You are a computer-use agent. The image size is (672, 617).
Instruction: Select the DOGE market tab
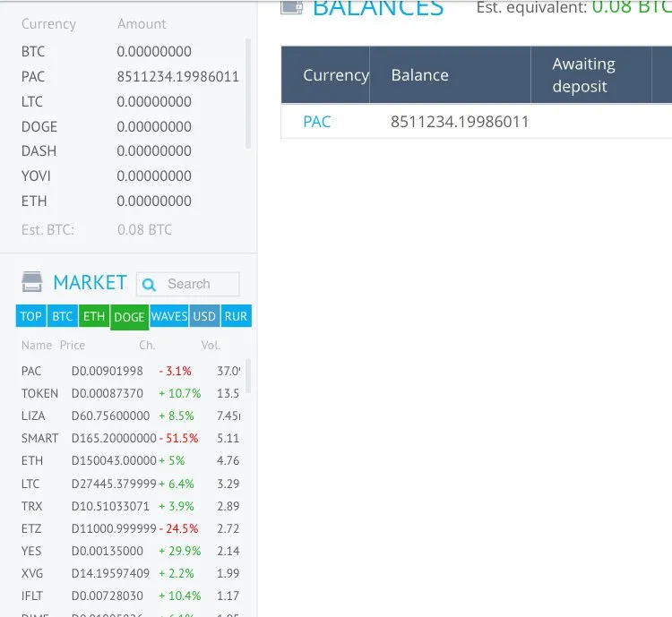(129, 318)
